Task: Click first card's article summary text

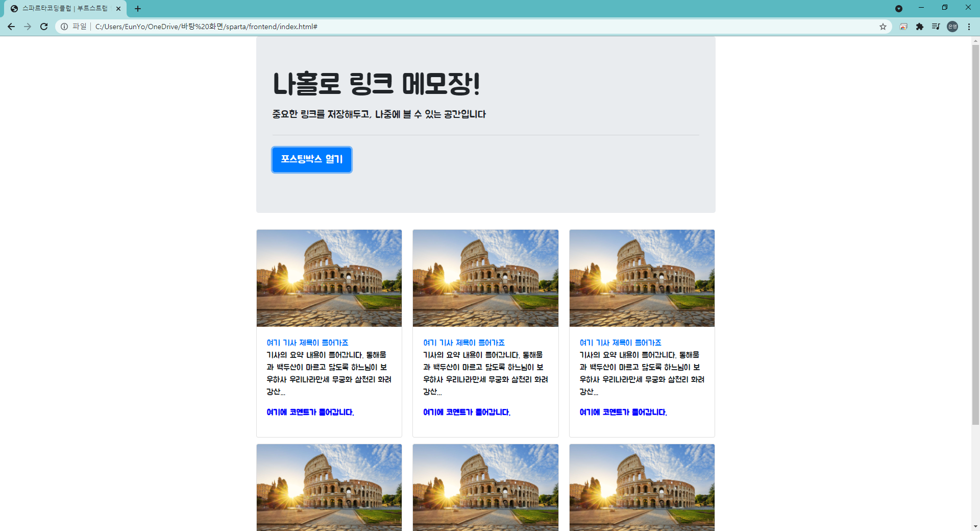Action: click(x=329, y=373)
